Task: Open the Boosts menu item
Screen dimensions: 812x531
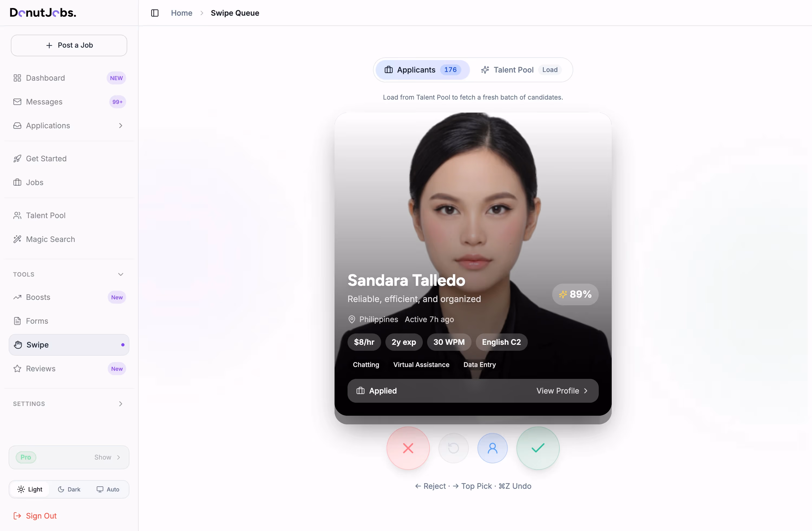Action: pos(69,297)
